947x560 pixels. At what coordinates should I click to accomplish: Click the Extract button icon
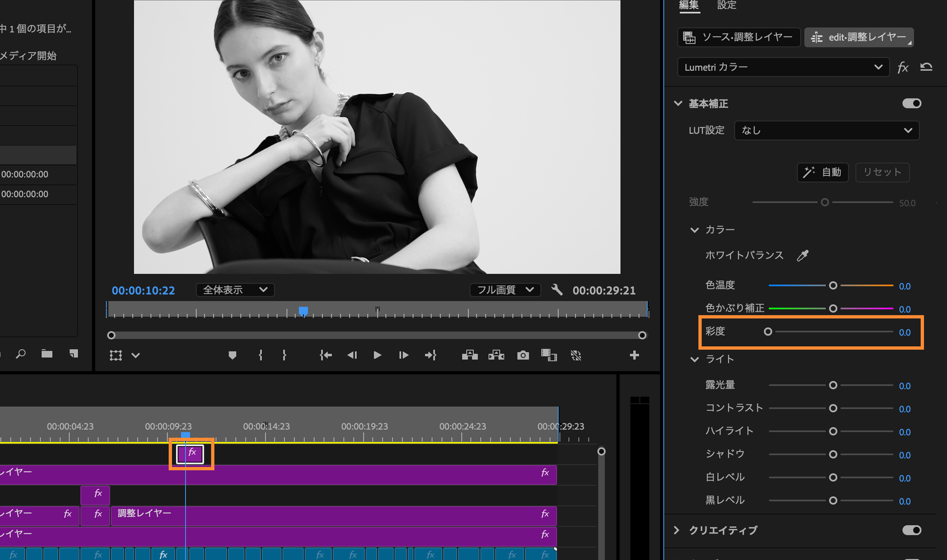pyautogui.click(x=496, y=355)
